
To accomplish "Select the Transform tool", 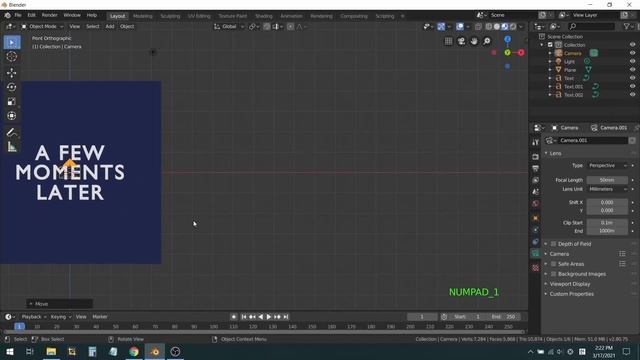I will coord(12,116).
